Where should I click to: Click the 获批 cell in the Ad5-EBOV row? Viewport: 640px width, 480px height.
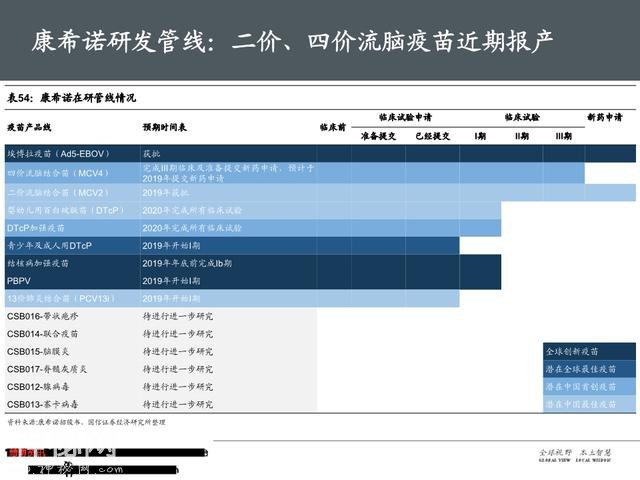point(151,154)
